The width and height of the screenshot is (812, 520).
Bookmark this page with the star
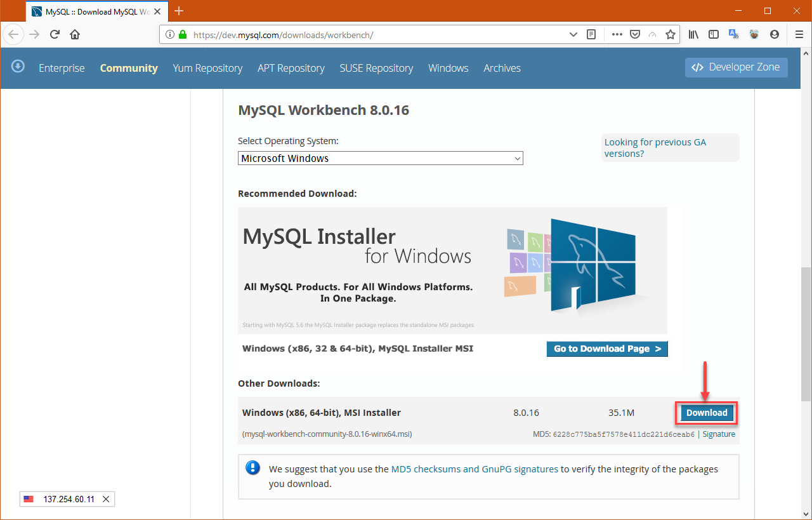click(671, 34)
